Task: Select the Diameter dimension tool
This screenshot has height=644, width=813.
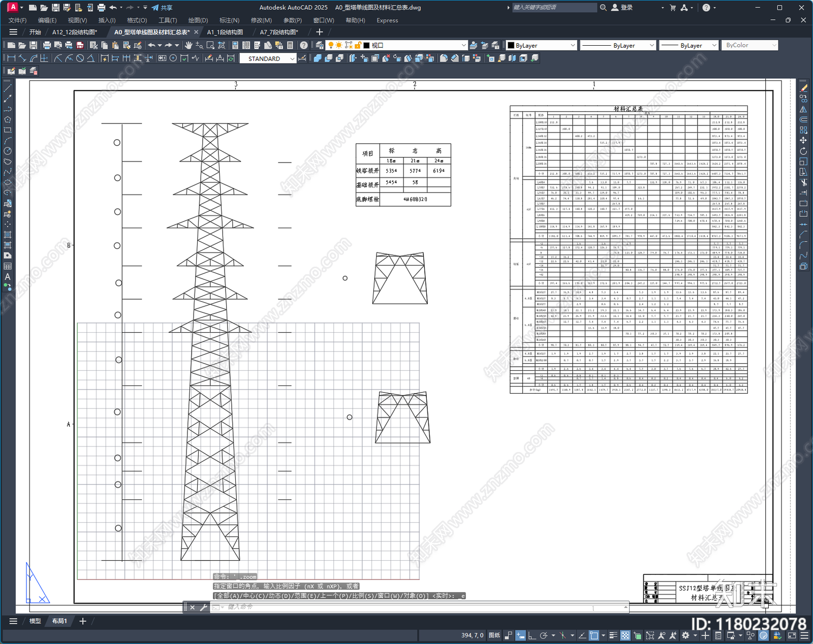Action: [x=80, y=58]
